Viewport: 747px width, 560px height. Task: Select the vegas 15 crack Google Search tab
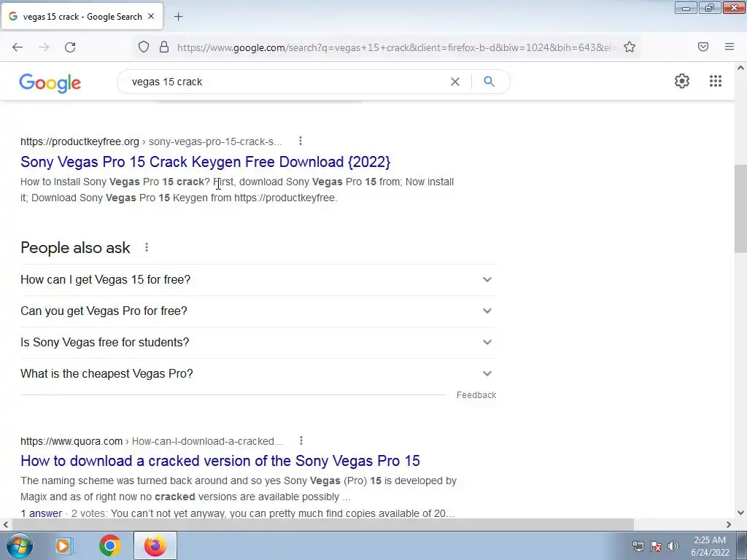(82, 16)
